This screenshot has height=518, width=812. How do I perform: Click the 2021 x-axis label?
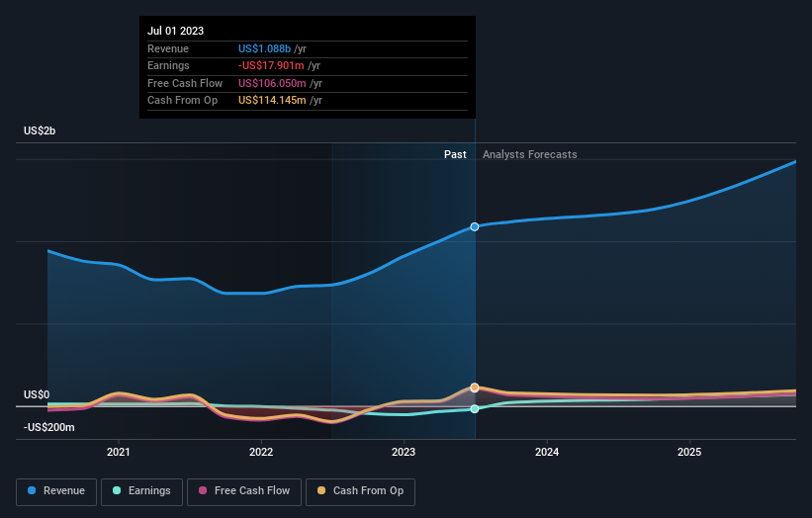pyautogui.click(x=118, y=452)
